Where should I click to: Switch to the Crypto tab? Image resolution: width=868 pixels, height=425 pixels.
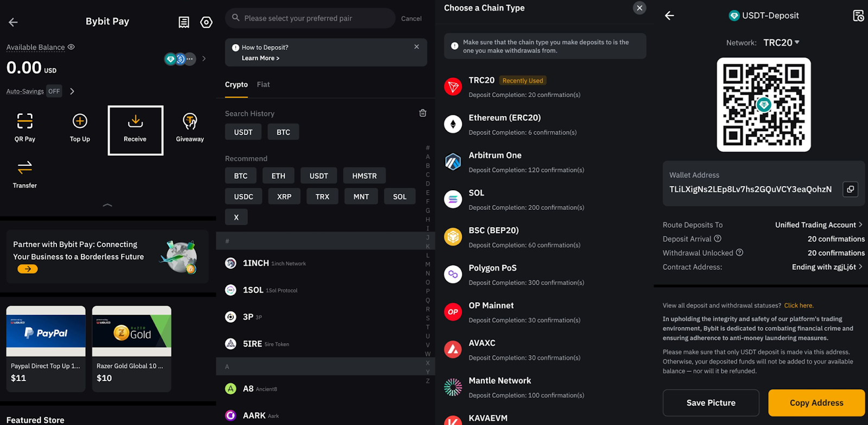236,84
